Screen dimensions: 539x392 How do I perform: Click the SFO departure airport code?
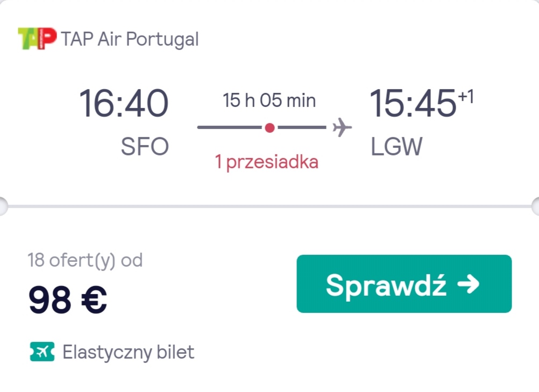point(145,147)
